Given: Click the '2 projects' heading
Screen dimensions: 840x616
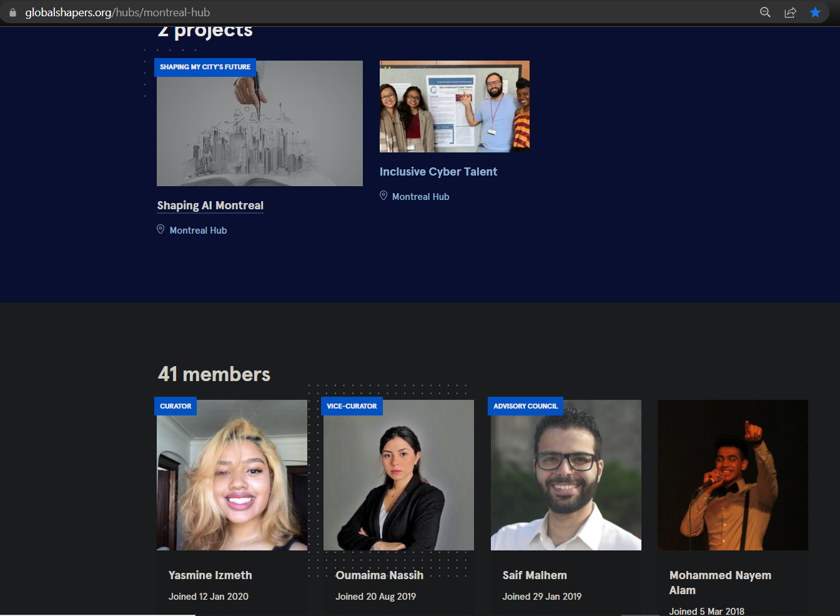Looking at the screenshot, I should pyautogui.click(x=205, y=31).
